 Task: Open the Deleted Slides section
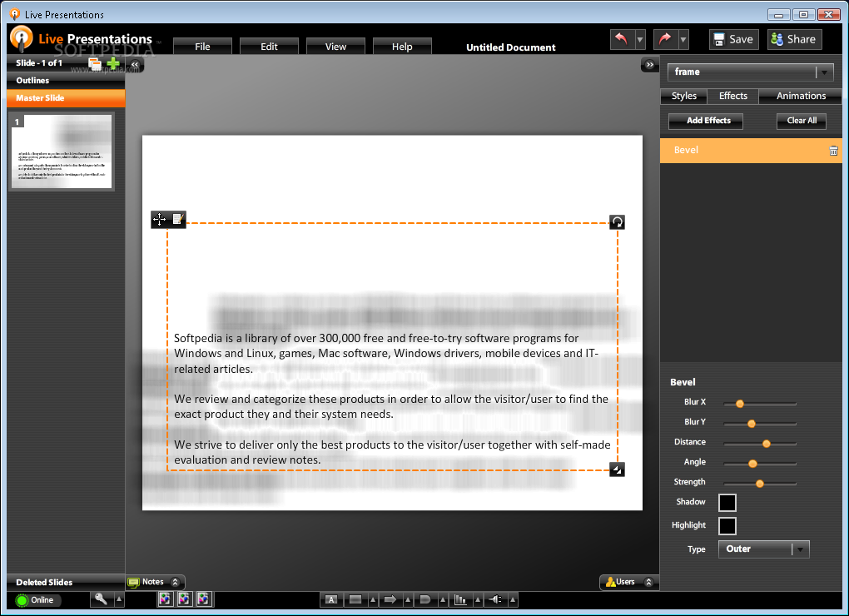coord(66,583)
